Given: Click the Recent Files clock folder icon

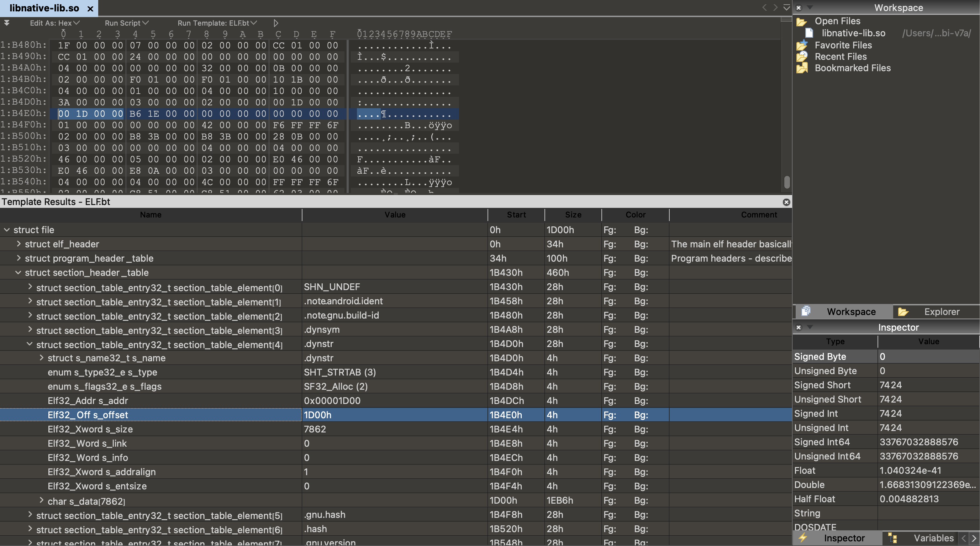Looking at the screenshot, I should [x=802, y=57].
